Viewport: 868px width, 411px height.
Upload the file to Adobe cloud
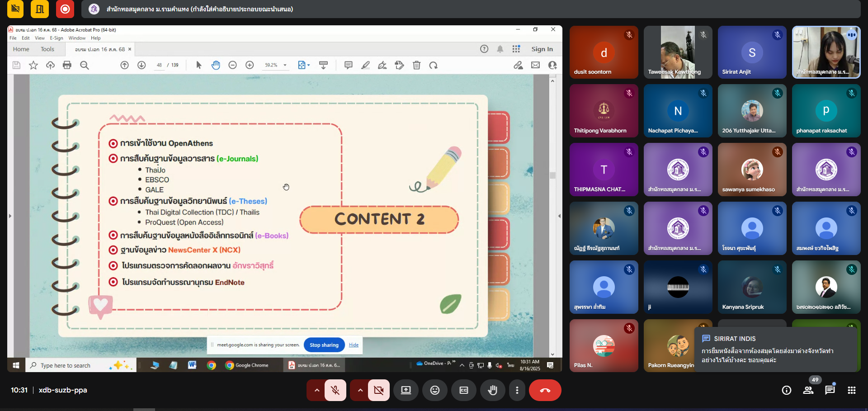pyautogui.click(x=50, y=65)
